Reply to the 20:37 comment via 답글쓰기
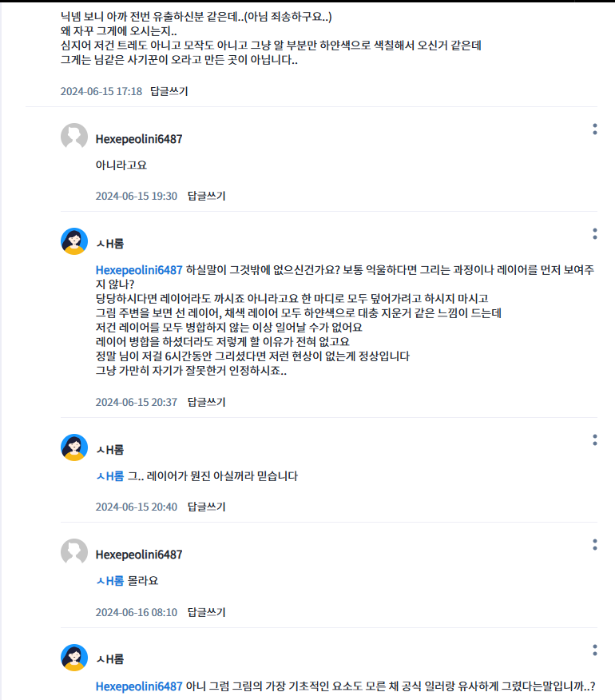The height and width of the screenshot is (700, 615). click(x=206, y=402)
